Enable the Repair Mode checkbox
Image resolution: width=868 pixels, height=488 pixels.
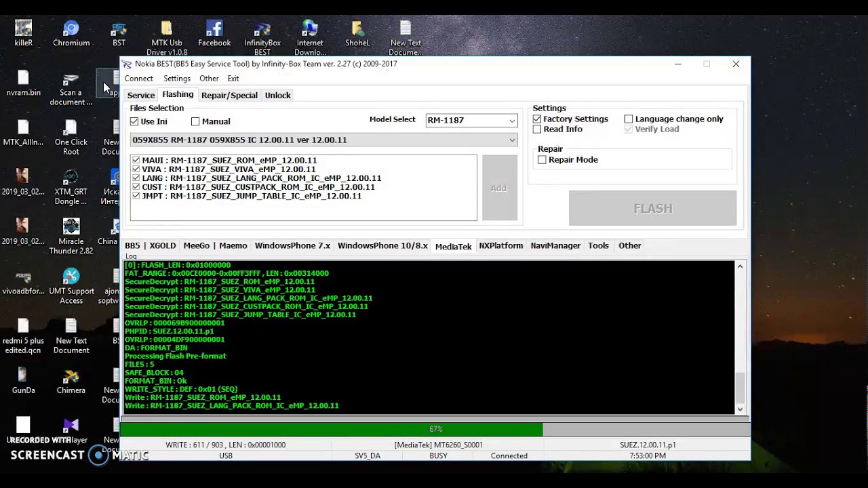coord(542,159)
